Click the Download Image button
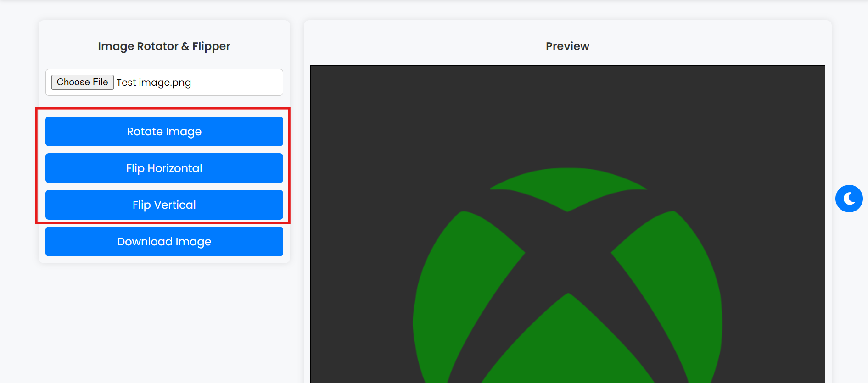Screen dimensions: 868x383 point(164,242)
